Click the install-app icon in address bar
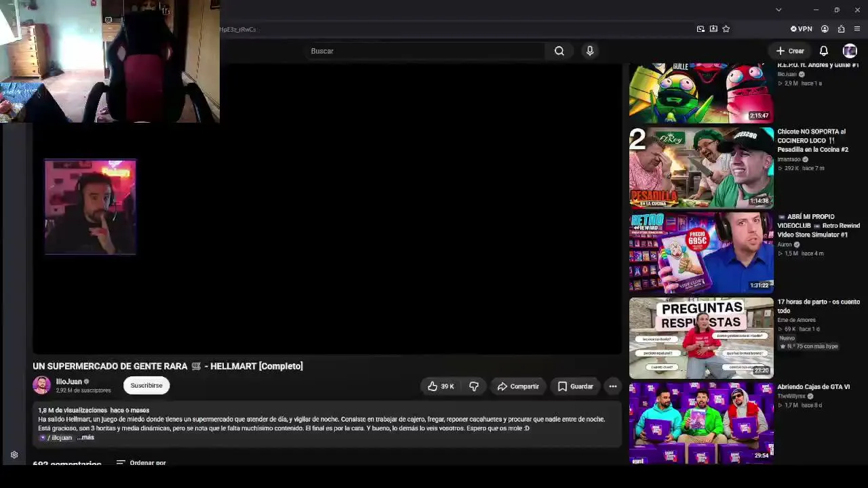Screen dimensions: 868x488 713,29
